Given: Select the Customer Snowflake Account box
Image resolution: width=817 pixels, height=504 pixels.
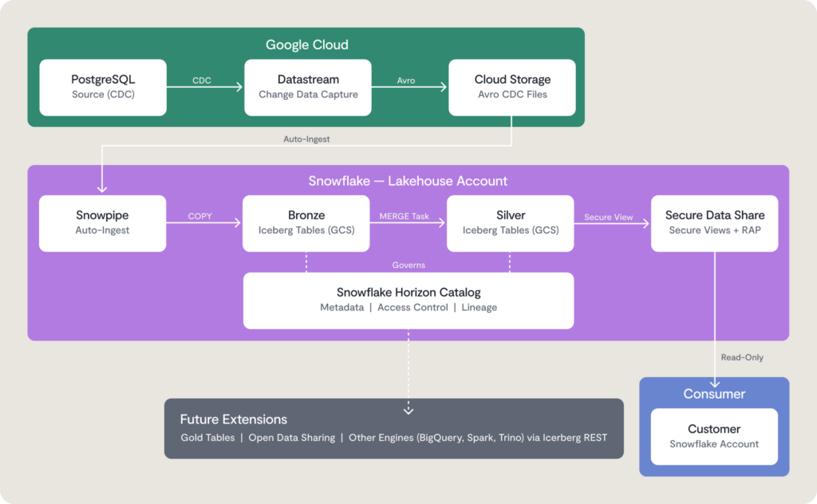Looking at the screenshot, I should (x=714, y=436).
